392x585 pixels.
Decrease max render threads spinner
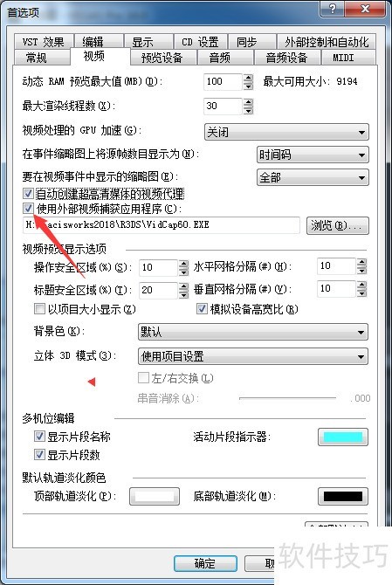coord(248,110)
